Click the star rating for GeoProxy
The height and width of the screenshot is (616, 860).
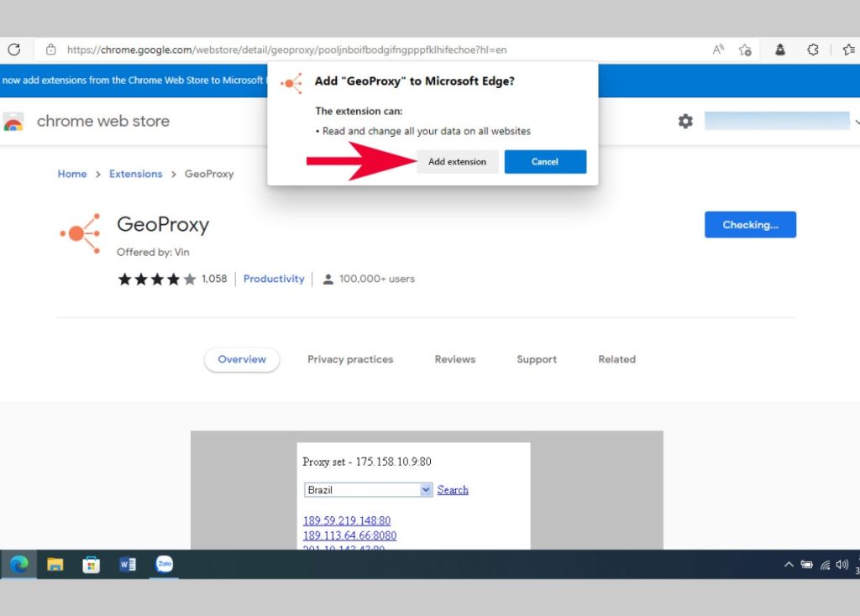[x=157, y=279]
